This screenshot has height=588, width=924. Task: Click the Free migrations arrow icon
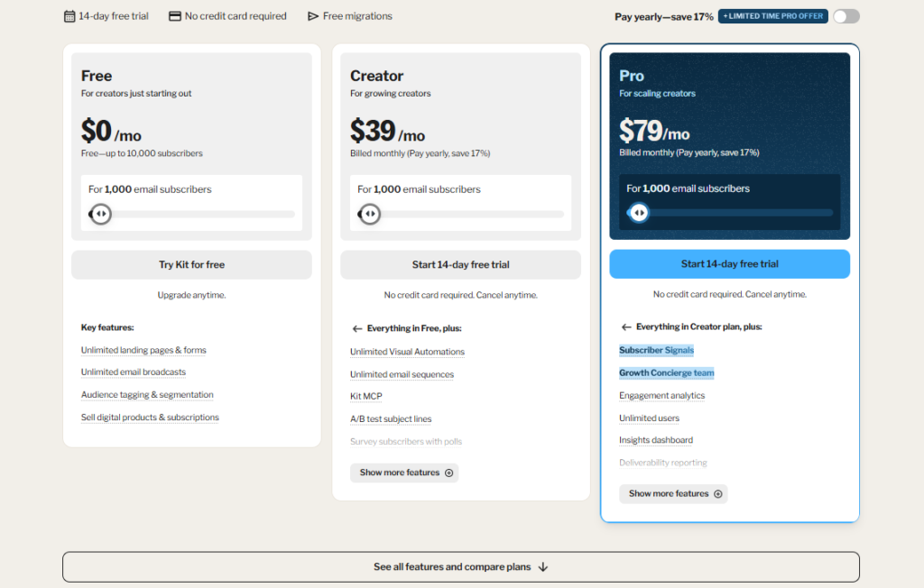(313, 16)
